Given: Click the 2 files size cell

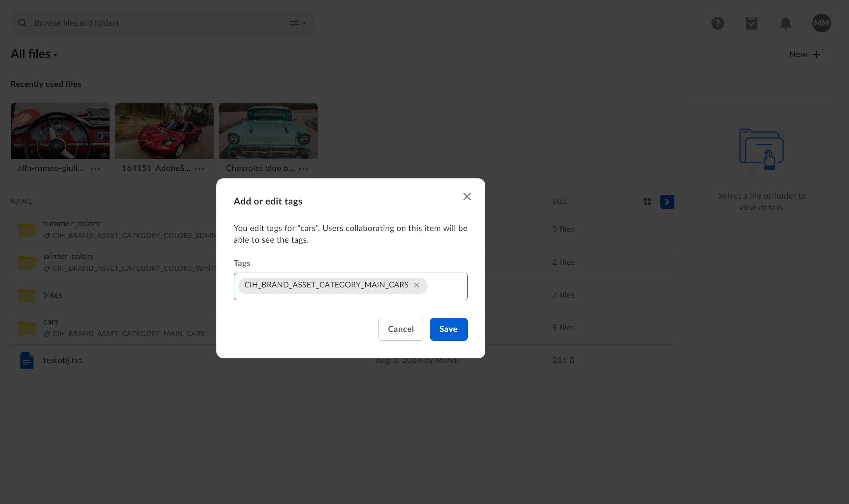Looking at the screenshot, I should (x=563, y=262).
